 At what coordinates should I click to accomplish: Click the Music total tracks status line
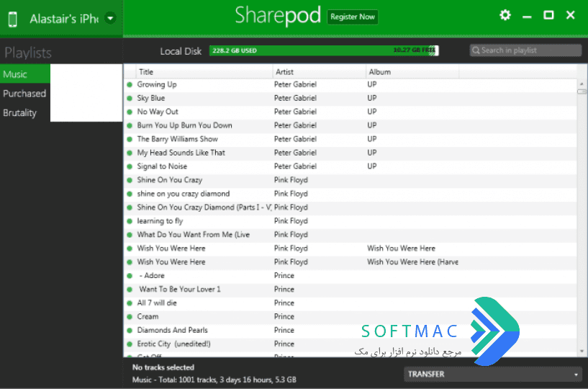pos(214,380)
